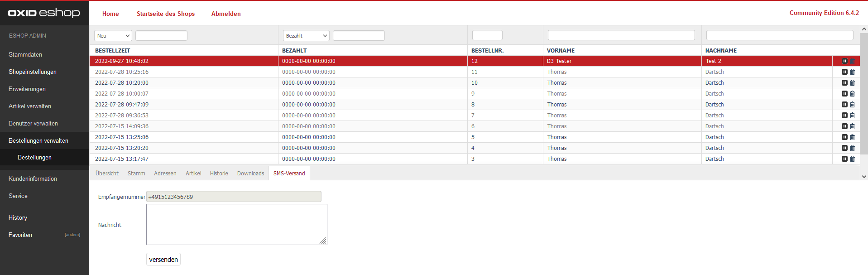Image resolution: width=868 pixels, height=275 pixels.
Task: Click the pause (storno) icon for order 11
Action: coord(844,72)
